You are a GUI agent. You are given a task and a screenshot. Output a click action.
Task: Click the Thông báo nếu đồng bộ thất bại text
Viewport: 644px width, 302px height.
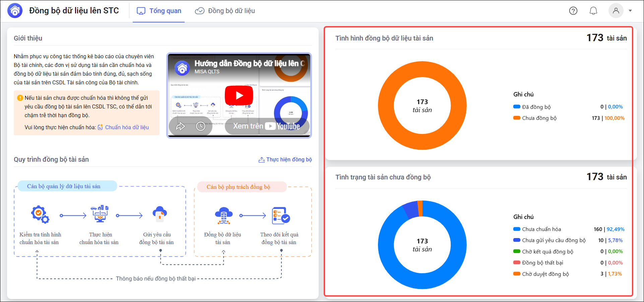coord(156,279)
